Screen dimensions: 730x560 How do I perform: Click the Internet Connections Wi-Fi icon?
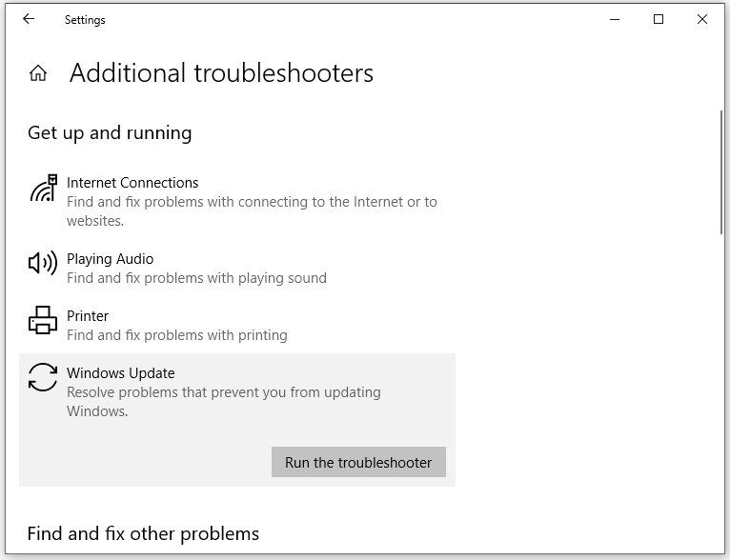[x=43, y=189]
